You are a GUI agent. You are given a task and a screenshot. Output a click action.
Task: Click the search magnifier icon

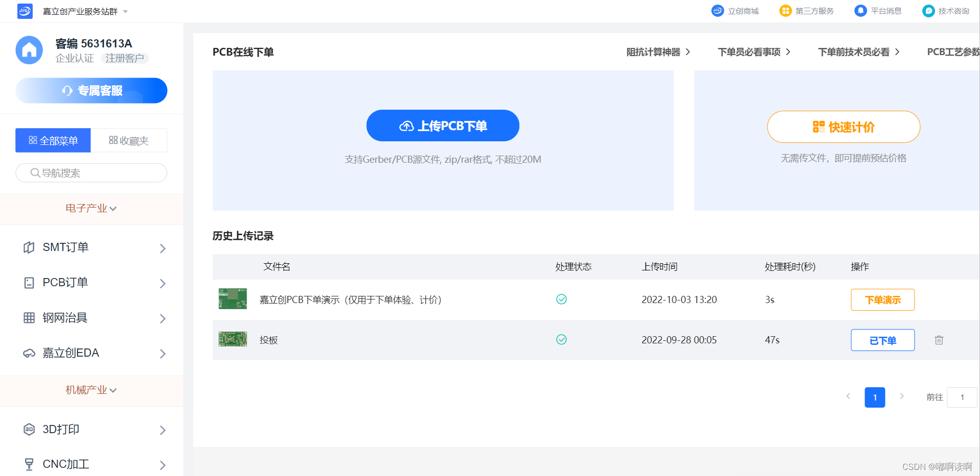pos(35,173)
